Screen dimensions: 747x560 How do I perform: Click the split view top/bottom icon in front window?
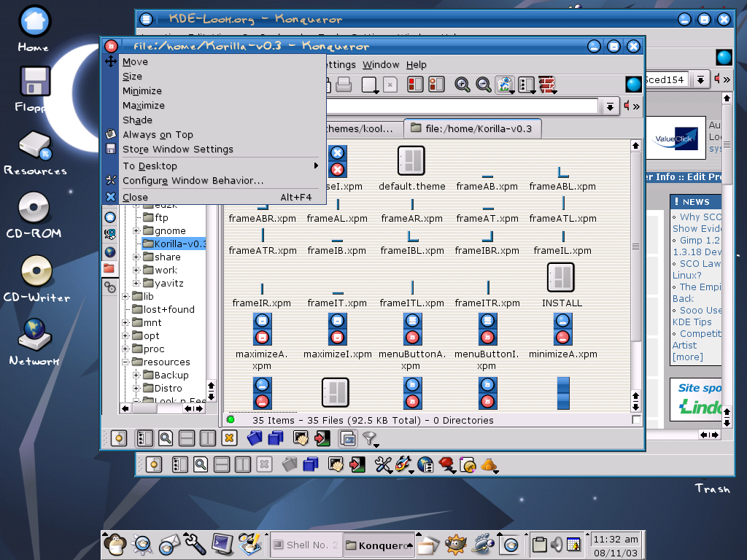187,438
